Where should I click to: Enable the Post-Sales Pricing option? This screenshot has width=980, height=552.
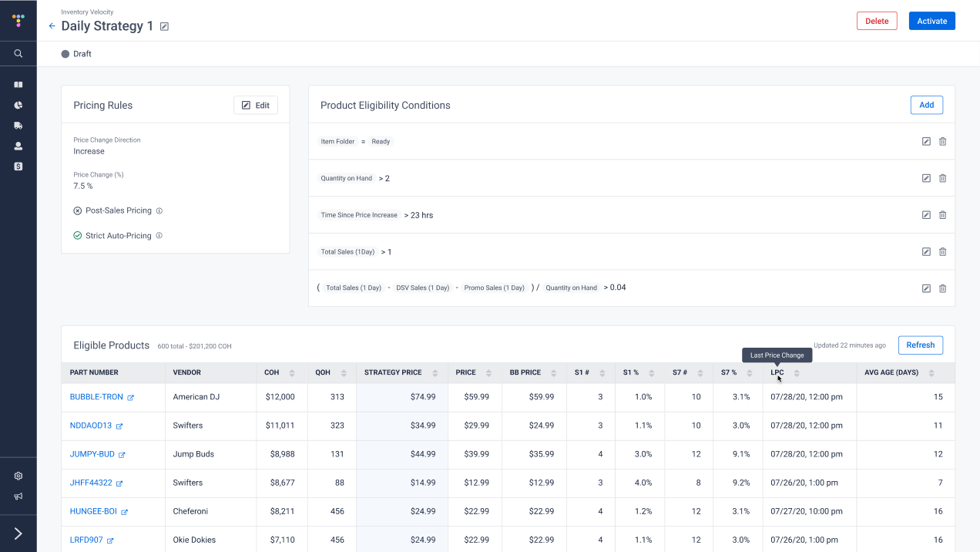coord(76,210)
